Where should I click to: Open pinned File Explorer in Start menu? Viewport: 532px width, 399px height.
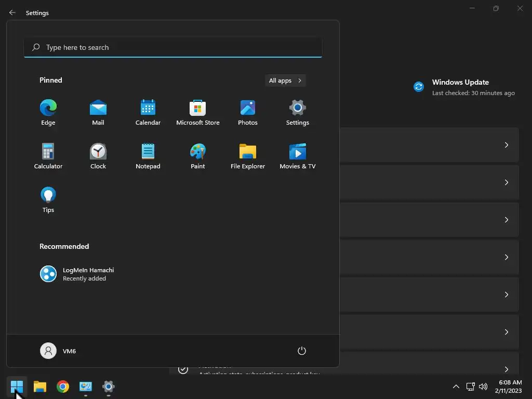[248, 156]
